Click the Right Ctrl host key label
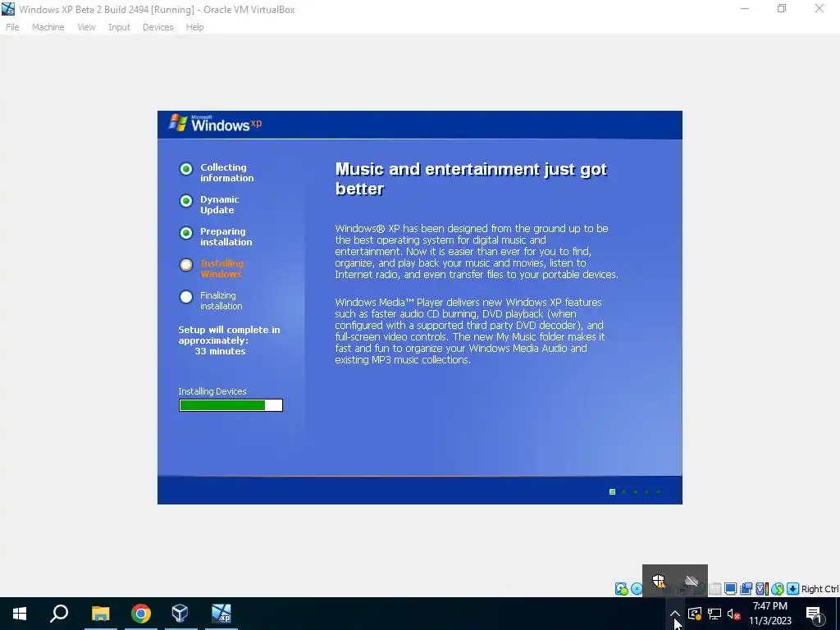 819,589
